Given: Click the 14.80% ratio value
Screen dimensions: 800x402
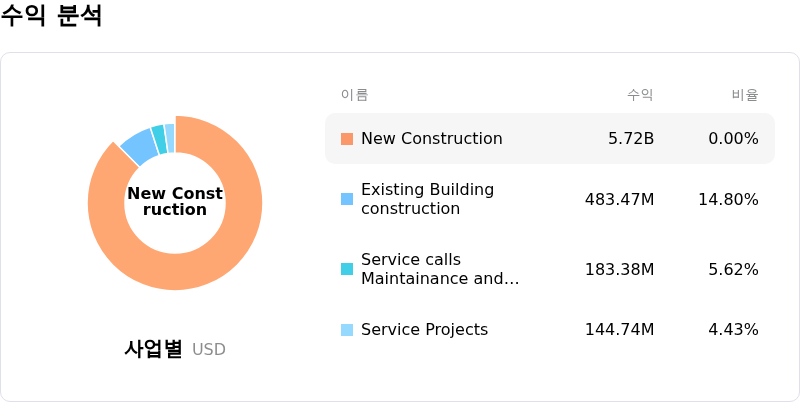Looking at the screenshot, I should click(729, 199).
